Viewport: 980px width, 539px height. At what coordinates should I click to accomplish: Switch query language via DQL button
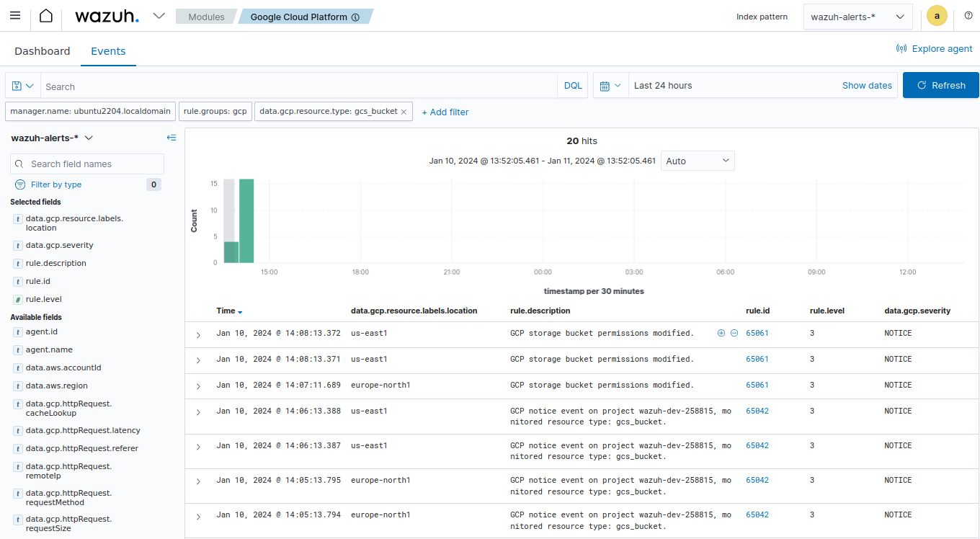(573, 86)
